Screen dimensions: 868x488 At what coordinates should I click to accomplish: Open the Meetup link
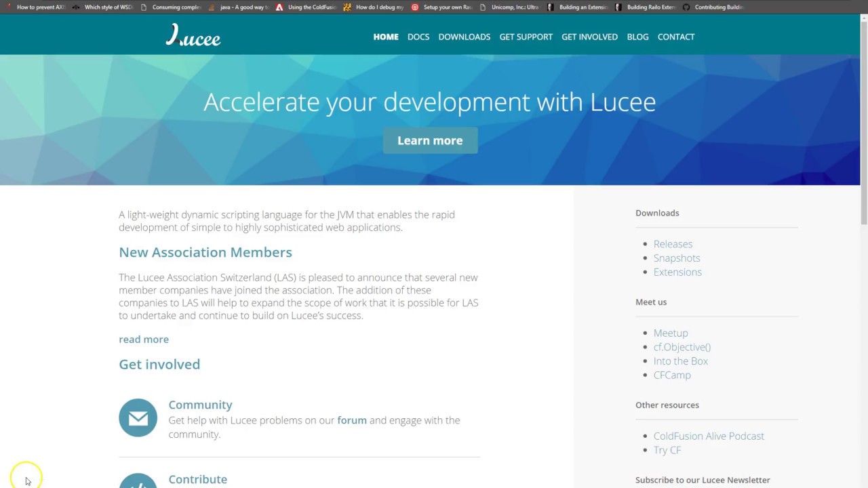tap(671, 333)
